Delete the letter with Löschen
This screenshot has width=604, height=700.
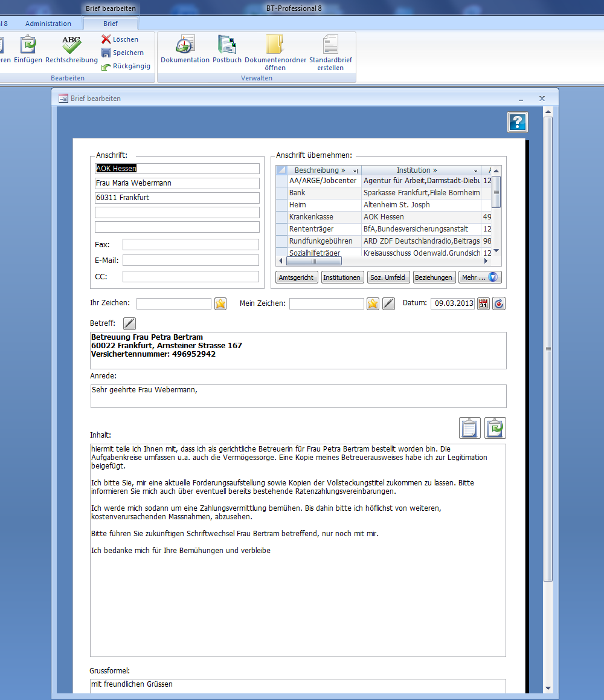pos(120,39)
